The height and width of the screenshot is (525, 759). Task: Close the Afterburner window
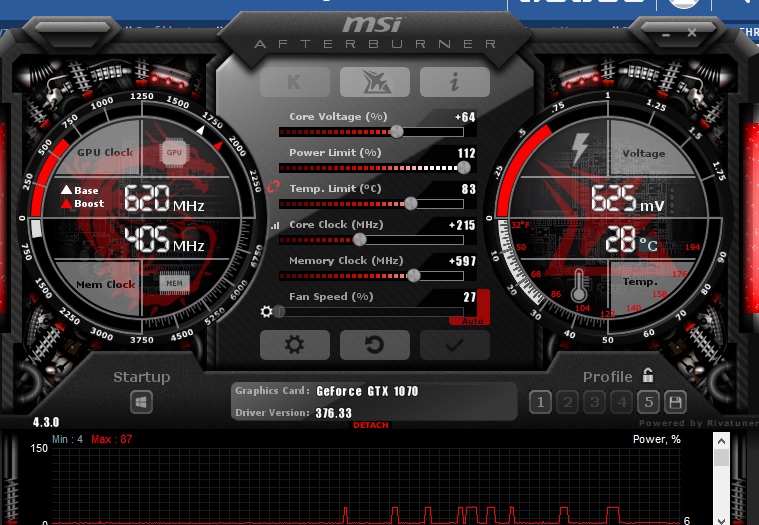click(x=692, y=33)
